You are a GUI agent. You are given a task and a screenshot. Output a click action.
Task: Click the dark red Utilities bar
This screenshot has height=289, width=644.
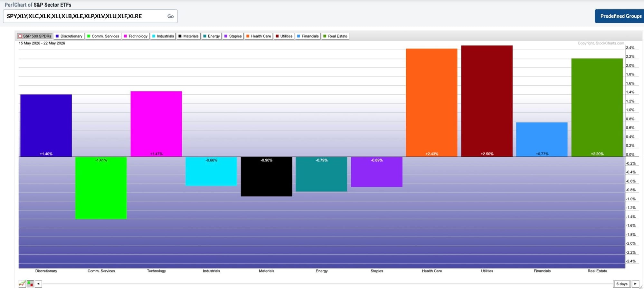pos(487,101)
